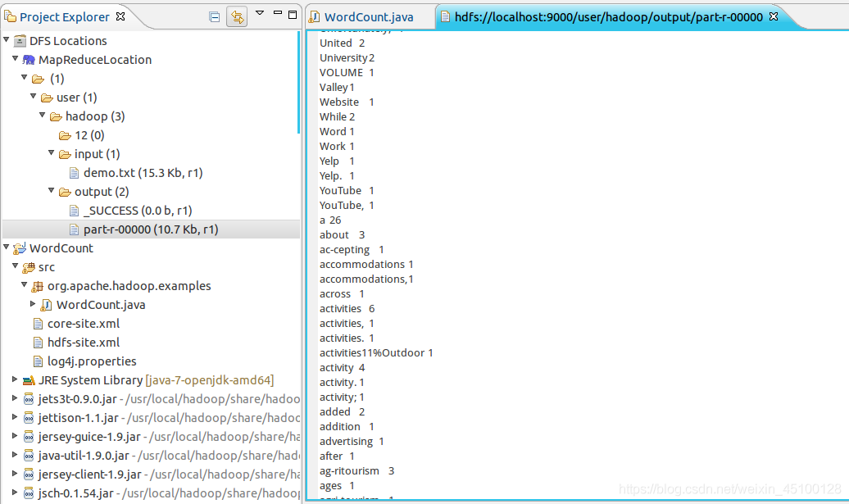Viewport: 849px width, 504px height.
Task: Maximize the Project Explorer panel
Action: (293, 15)
